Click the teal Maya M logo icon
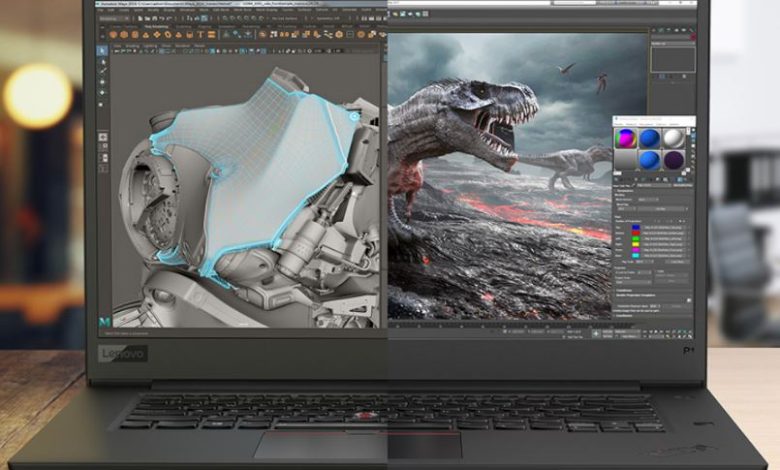This screenshot has height=470, width=780. tap(104, 322)
